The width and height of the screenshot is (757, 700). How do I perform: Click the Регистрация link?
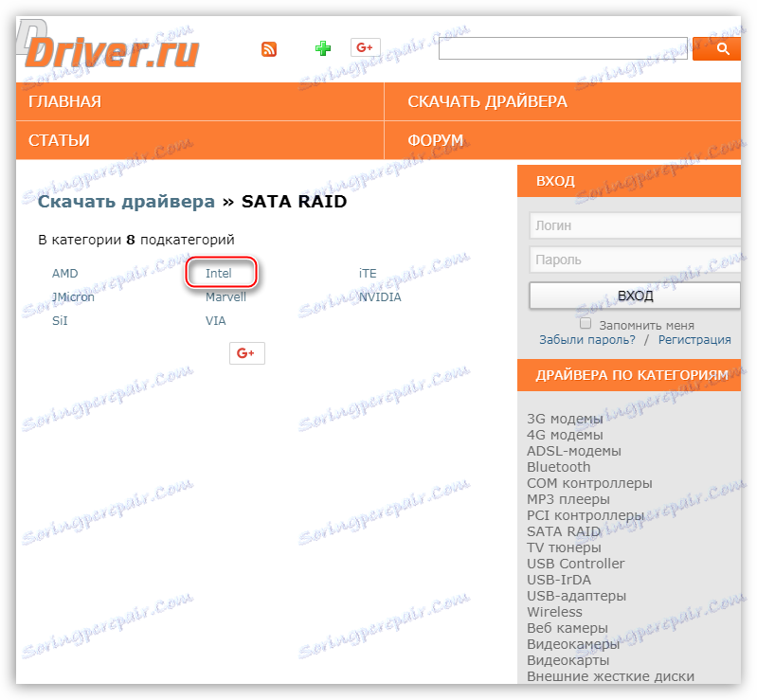point(694,340)
